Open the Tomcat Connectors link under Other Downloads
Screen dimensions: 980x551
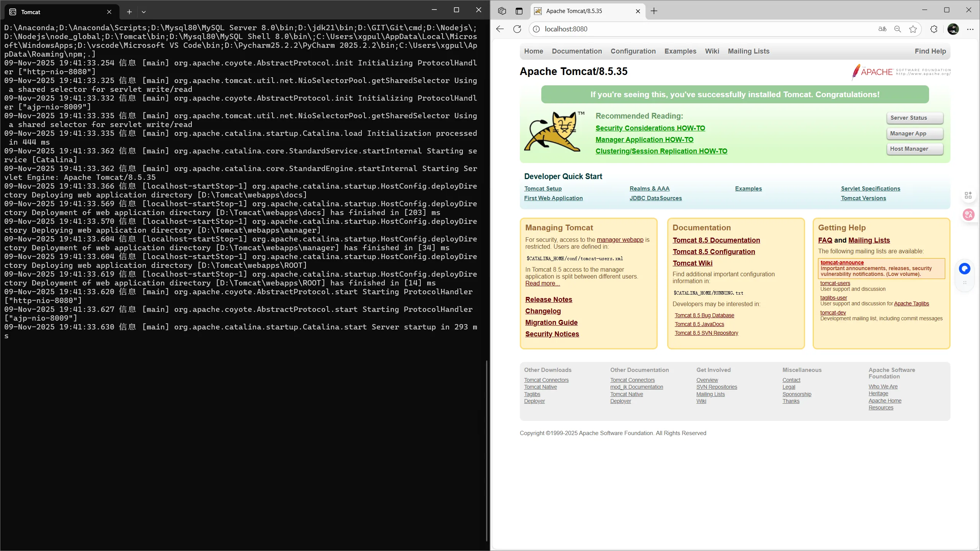[546, 380]
